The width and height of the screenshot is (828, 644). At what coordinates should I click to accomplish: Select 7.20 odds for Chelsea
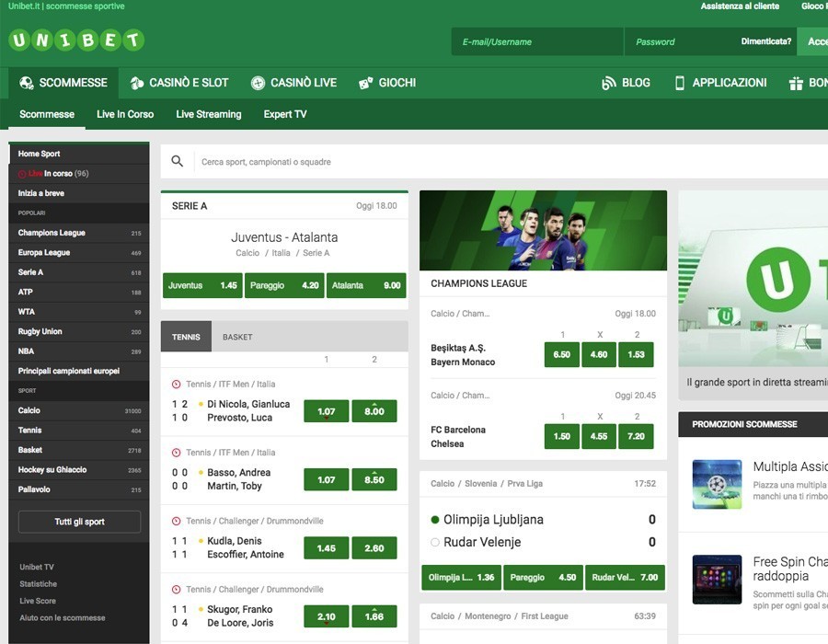click(x=637, y=437)
